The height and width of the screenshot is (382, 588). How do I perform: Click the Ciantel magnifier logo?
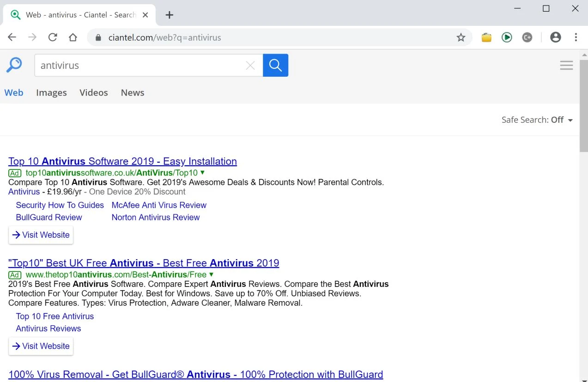[14, 65]
